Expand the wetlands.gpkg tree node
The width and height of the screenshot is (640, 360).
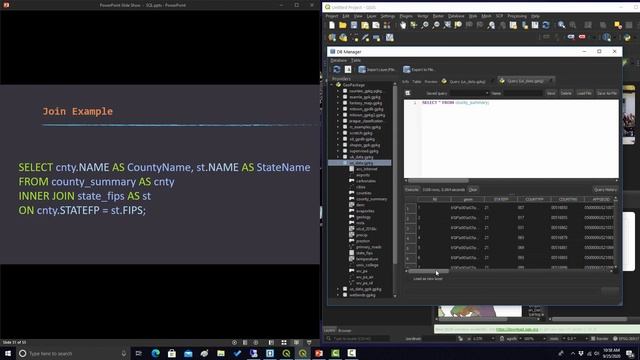point(338,295)
